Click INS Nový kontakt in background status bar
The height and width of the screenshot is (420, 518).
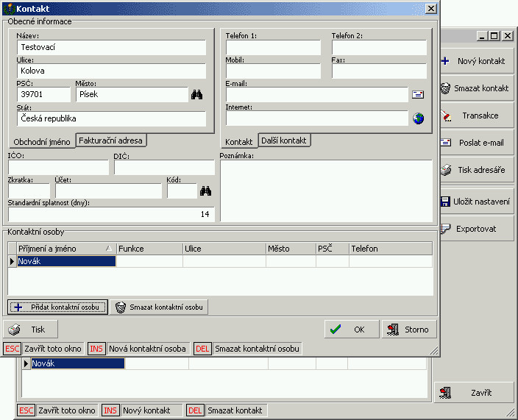click(142, 410)
